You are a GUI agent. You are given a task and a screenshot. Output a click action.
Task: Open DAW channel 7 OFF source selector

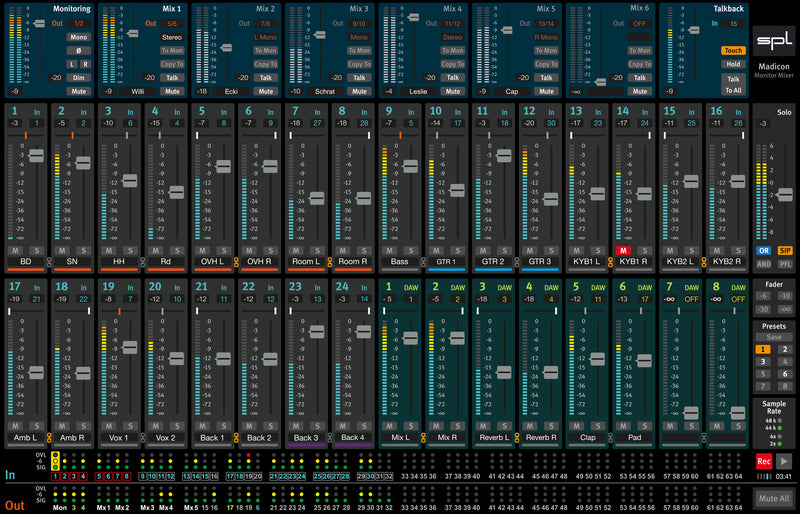click(x=691, y=299)
